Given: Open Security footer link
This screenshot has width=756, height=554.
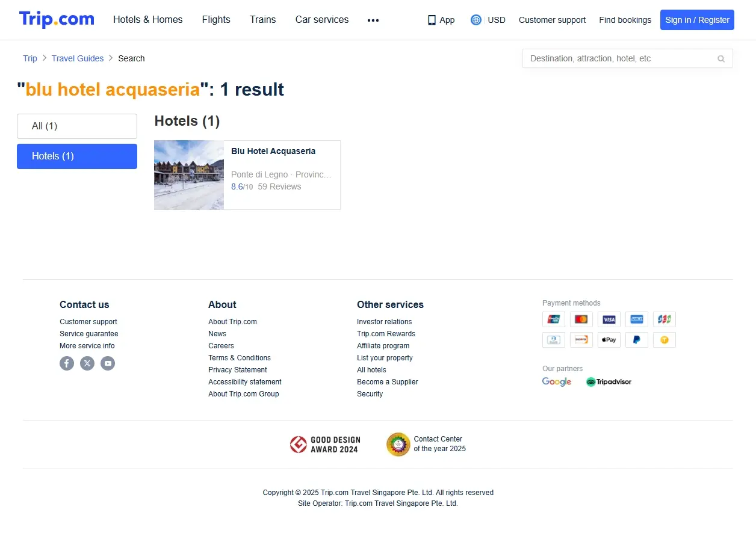Looking at the screenshot, I should tap(370, 394).
